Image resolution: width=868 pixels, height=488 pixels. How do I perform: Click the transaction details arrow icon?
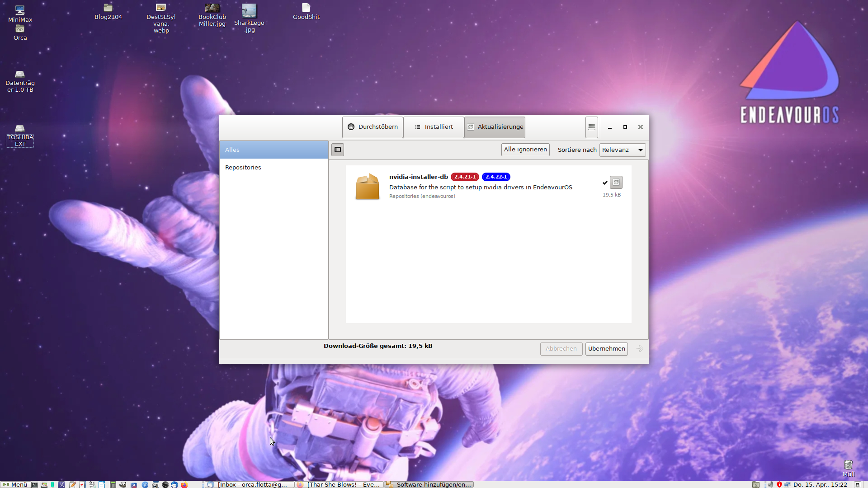pyautogui.click(x=640, y=349)
